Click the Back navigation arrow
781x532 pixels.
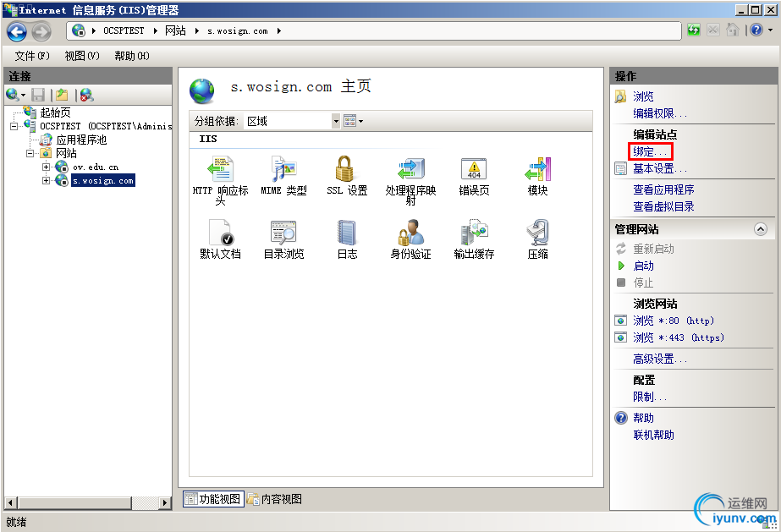coord(17,32)
